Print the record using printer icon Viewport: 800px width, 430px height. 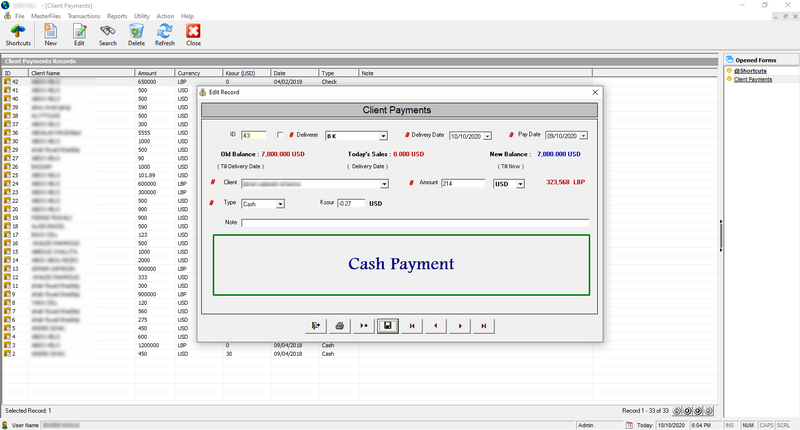pos(340,326)
